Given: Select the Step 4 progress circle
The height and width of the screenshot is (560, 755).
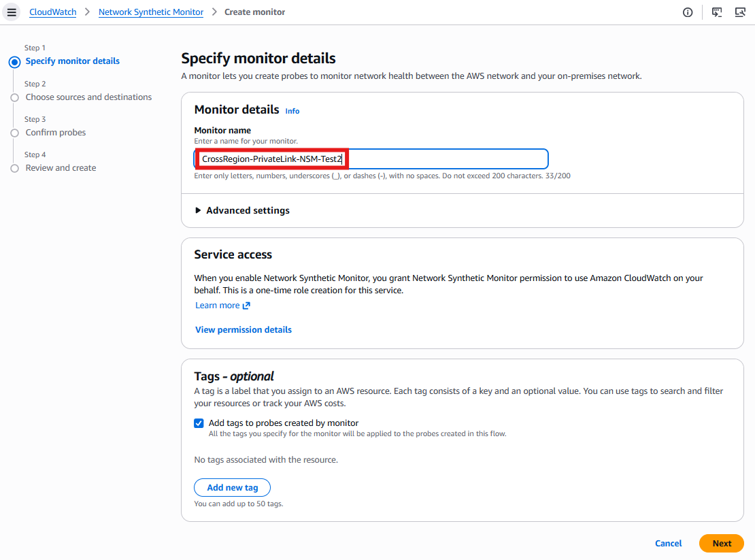Looking at the screenshot, I should [x=15, y=167].
